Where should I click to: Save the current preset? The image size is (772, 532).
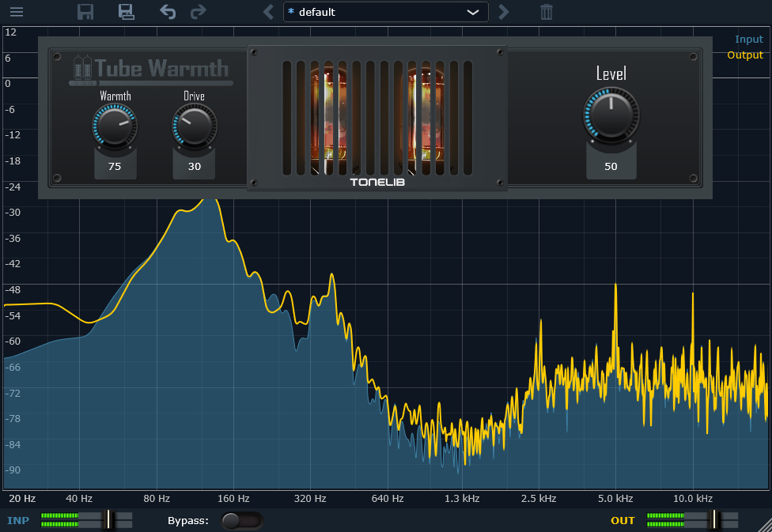click(x=85, y=12)
